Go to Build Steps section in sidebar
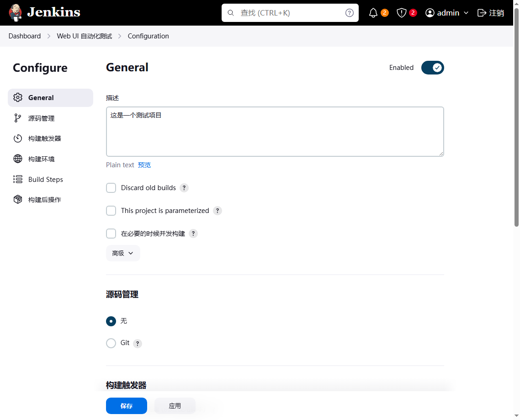Screen dimensions: 520x420 (50, 180)
